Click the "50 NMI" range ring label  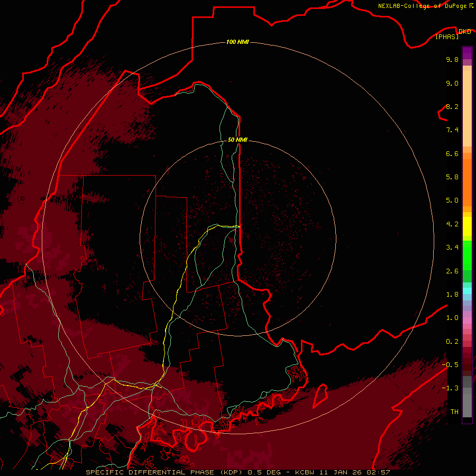237,140
